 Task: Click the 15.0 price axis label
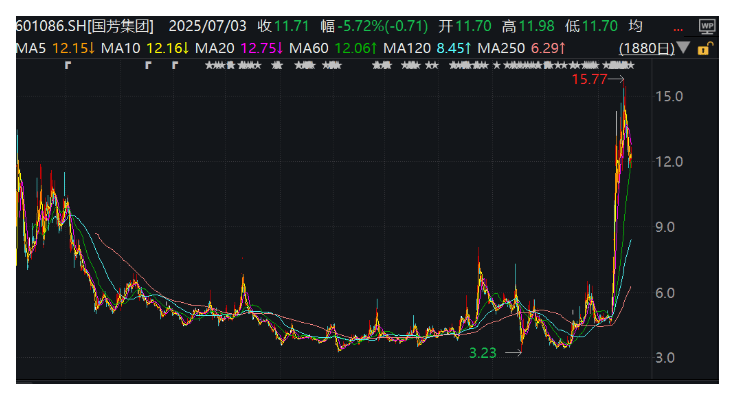669,96
